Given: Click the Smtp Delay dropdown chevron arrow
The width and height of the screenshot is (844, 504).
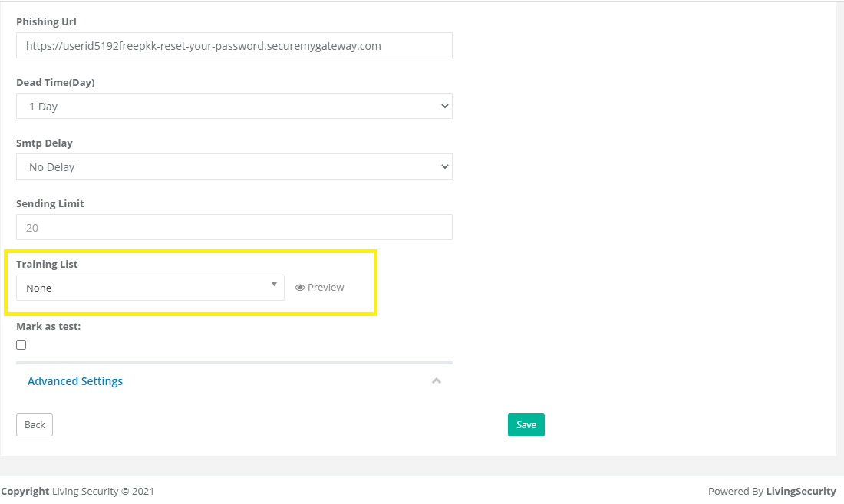Looking at the screenshot, I should pyautogui.click(x=444, y=166).
